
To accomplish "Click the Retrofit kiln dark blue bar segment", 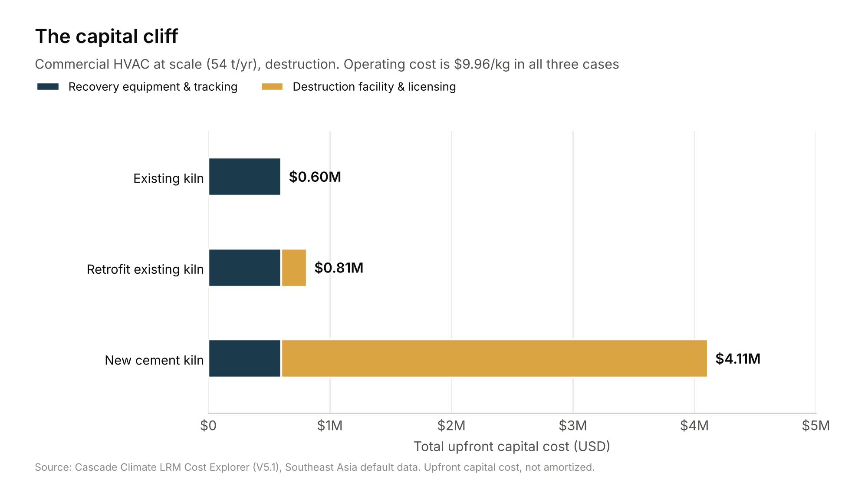I will pyautogui.click(x=245, y=268).
